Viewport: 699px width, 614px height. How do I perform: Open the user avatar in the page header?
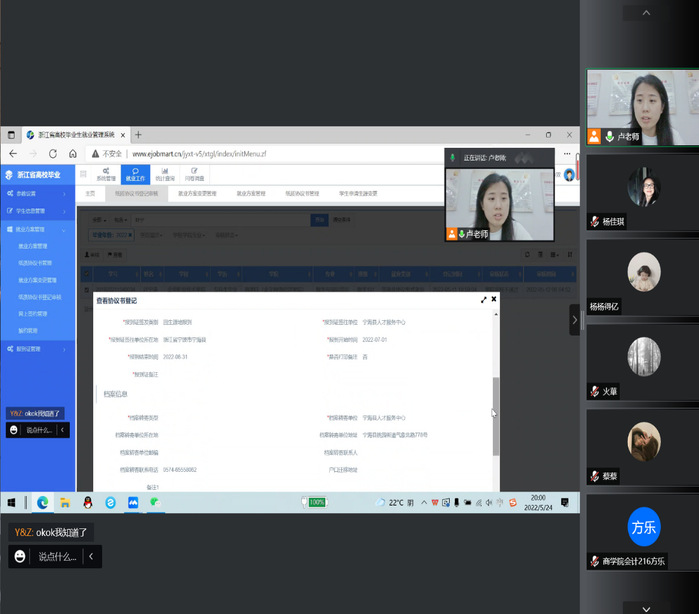click(569, 175)
